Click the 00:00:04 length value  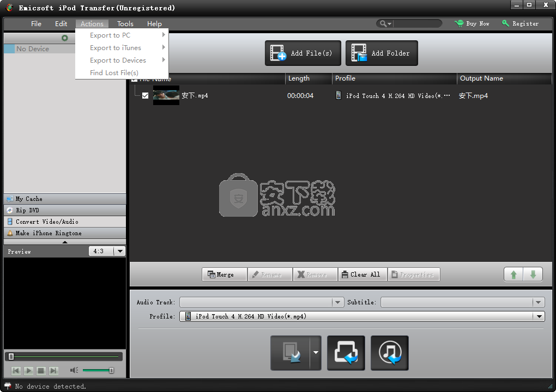[300, 96]
